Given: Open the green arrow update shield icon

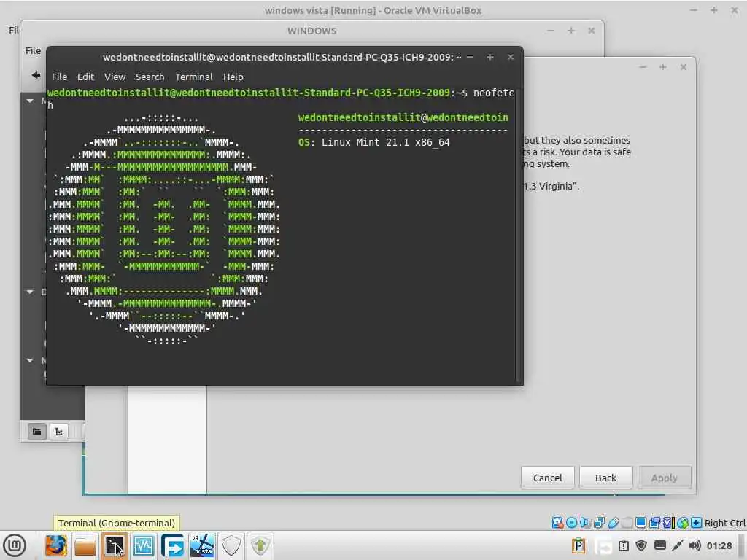Looking at the screenshot, I should [x=260, y=545].
